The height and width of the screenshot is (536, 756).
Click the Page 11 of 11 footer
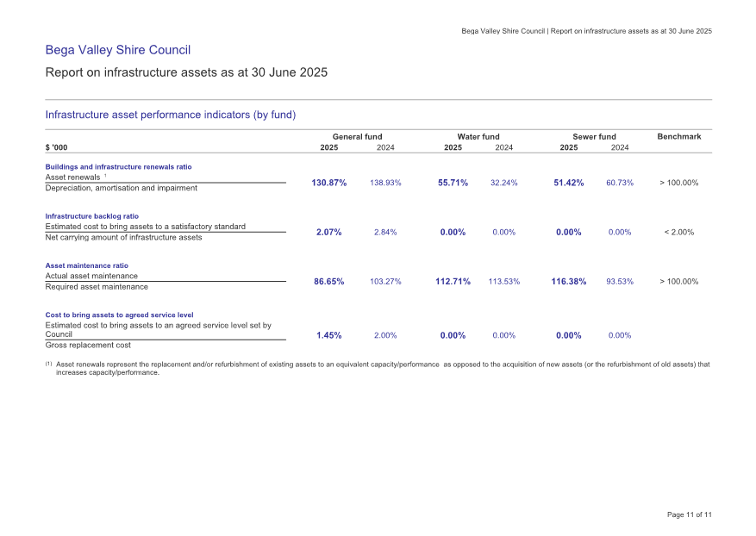[x=689, y=514]
